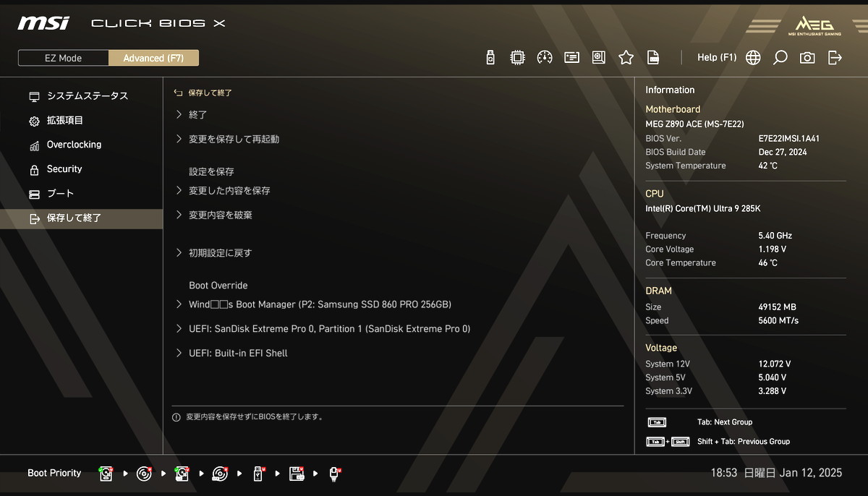Click MEG Z890 ACE (MS-7E22) motherboard name
Viewport: 868px width, 496px height.
(x=694, y=124)
